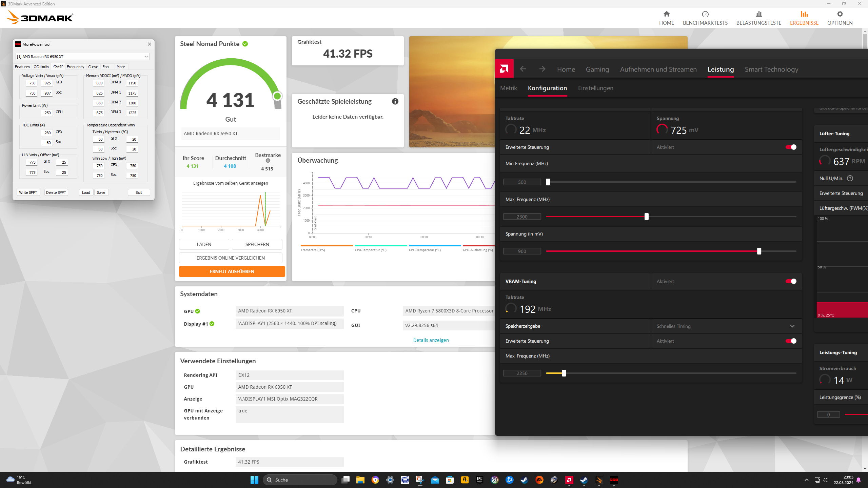
Task: Click help icon next to Null U/Min.
Action: pos(850,178)
